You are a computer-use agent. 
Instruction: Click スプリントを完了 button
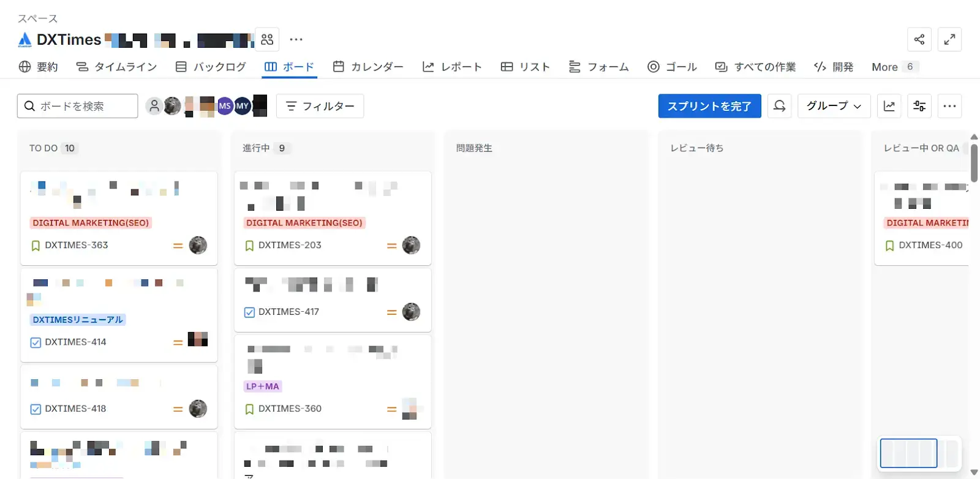point(709,106)
